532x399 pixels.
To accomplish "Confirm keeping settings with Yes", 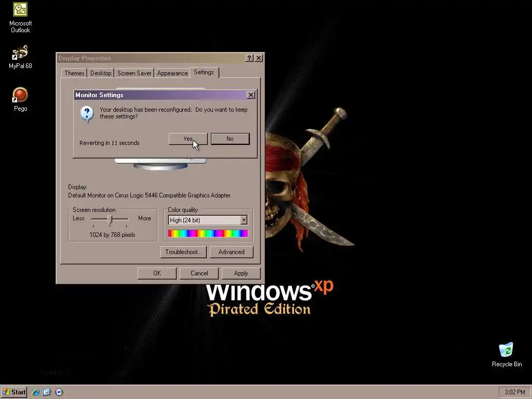I will tap(188, 139).
